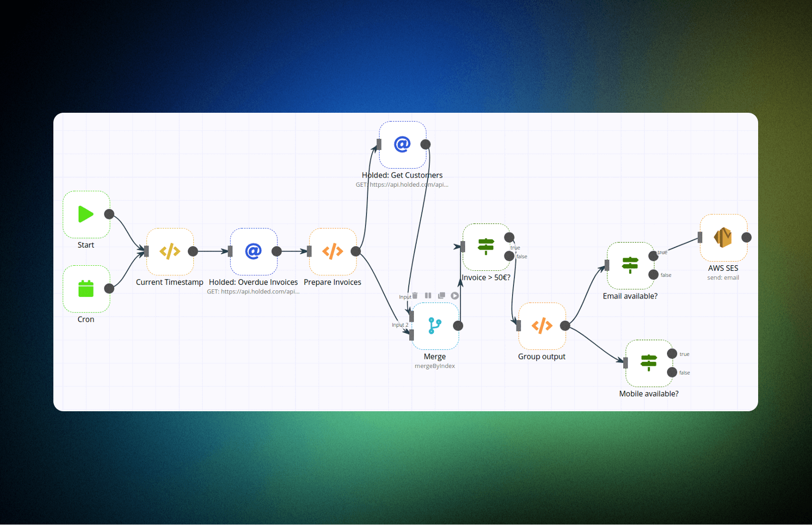Click Email available? false output dot
Image resolution: width=812 pixels, height=525 pixels.
[x=653, y=274]
